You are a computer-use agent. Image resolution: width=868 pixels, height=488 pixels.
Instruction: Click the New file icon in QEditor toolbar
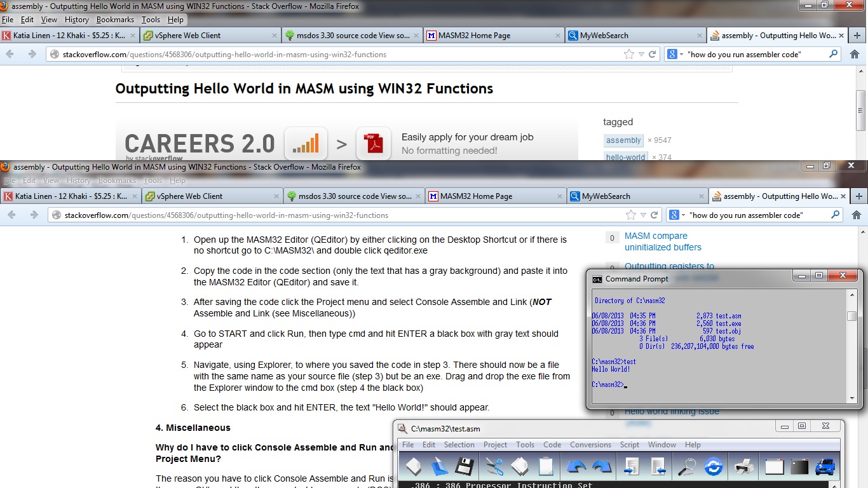[x=414, y=467]
